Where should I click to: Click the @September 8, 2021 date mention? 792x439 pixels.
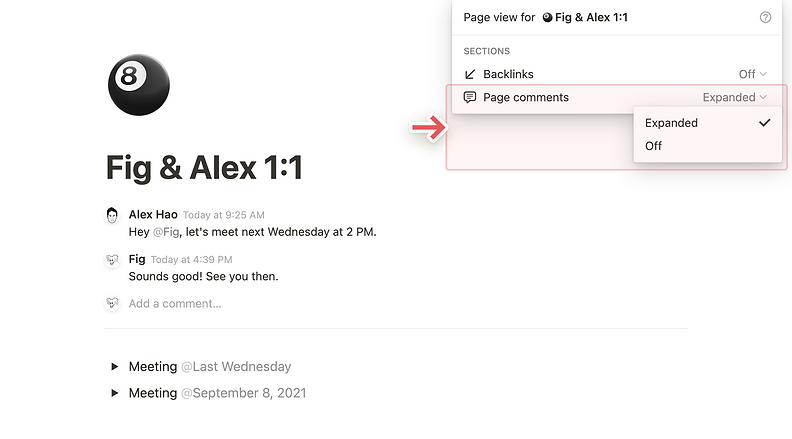click(x=243, y=393)
